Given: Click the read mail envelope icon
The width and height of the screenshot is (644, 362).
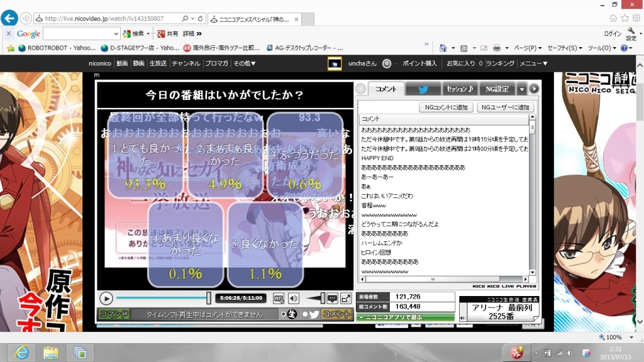Looking at the screenshot, I should click(x=484, y=48).
